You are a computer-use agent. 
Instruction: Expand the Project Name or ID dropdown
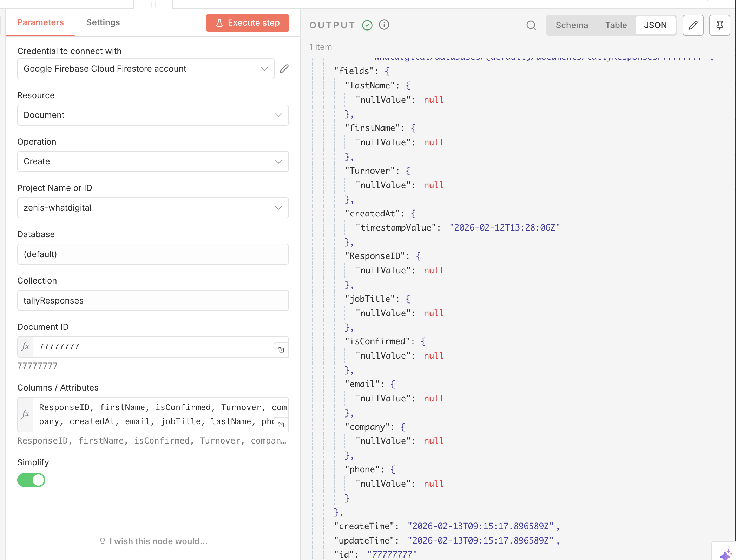tap(153, 208)
